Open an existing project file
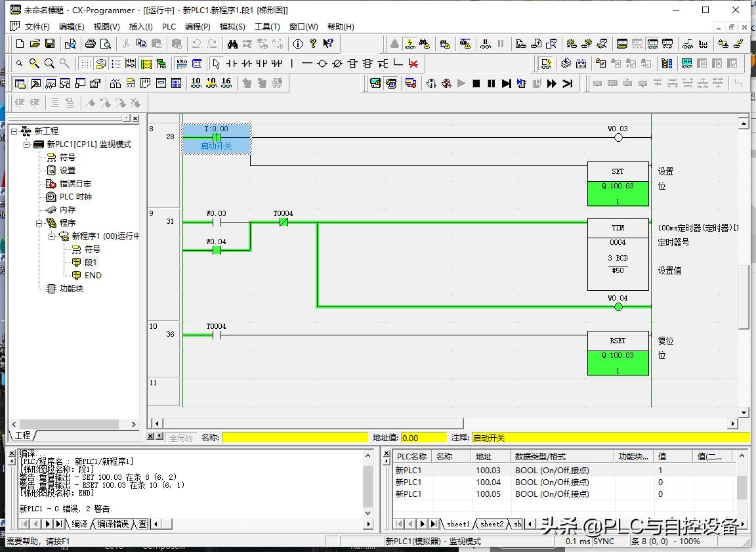This screenshot has height=552, width=756. pos(35,44)
